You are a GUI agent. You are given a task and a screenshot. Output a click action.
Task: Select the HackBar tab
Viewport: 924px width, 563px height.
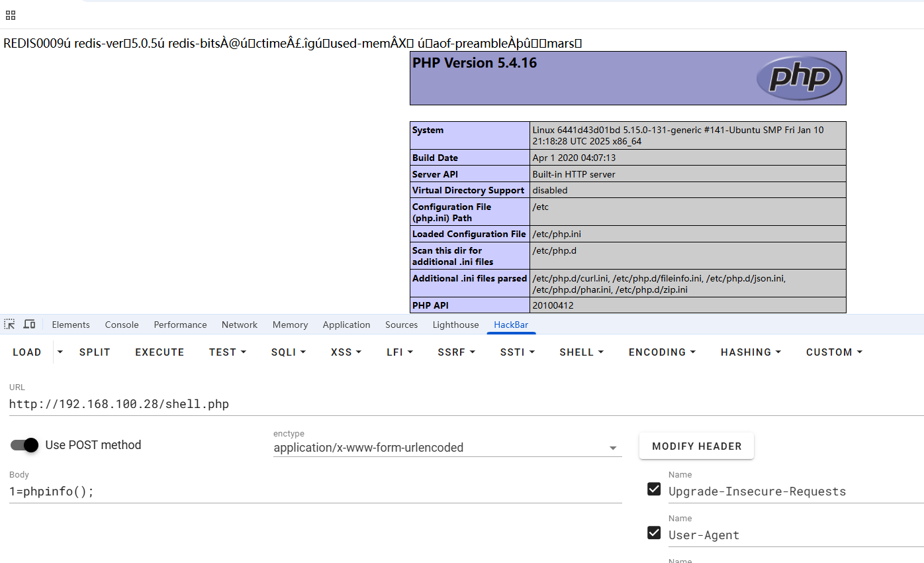point(511,325)
